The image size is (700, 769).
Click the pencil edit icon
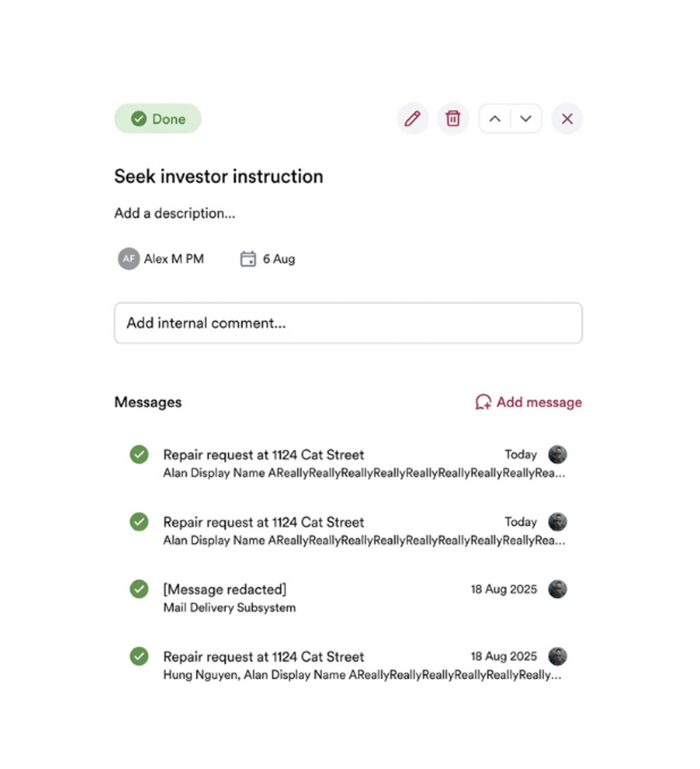(x=412, y=119)
